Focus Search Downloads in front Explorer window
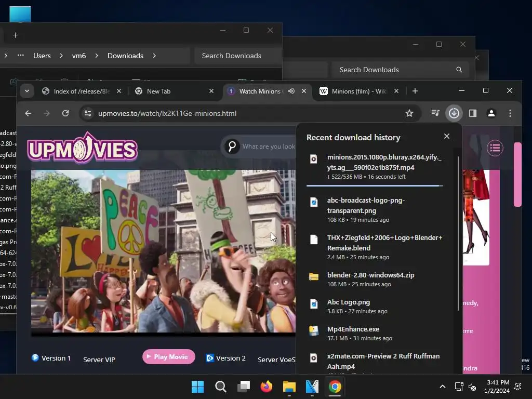Image resolution: width=532 pixels, height=399 pixels. 238,56
